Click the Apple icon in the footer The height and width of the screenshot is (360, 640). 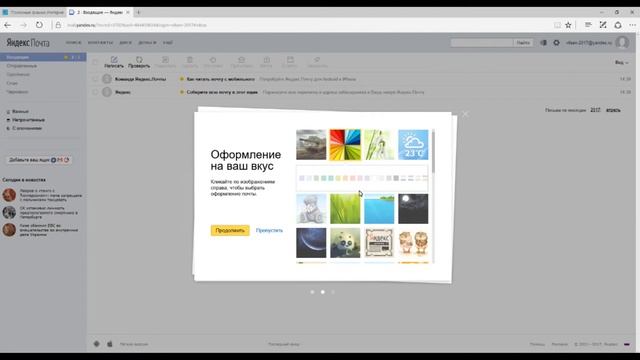coord(110,344)
